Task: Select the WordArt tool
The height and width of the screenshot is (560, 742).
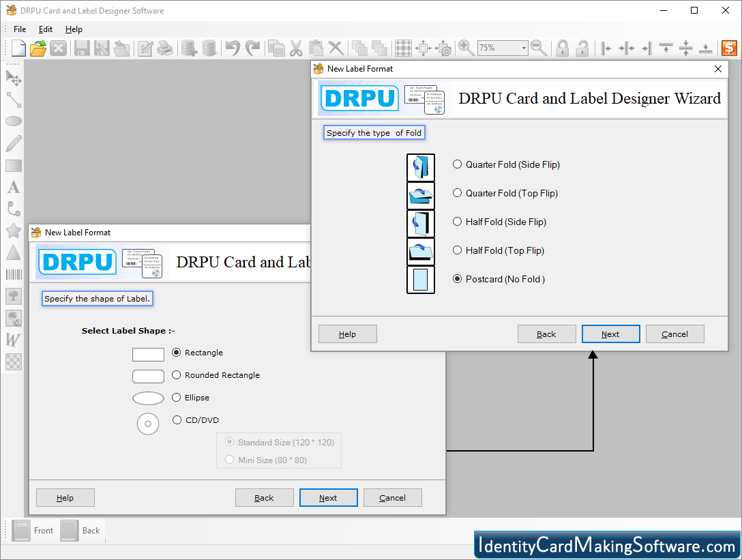Action: tap(13, 340)
